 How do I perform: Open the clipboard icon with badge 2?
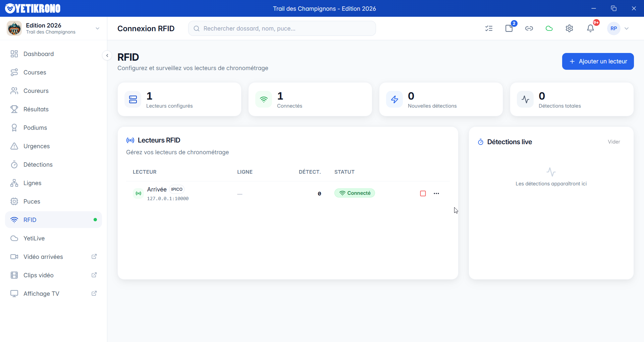coord(509,28)
